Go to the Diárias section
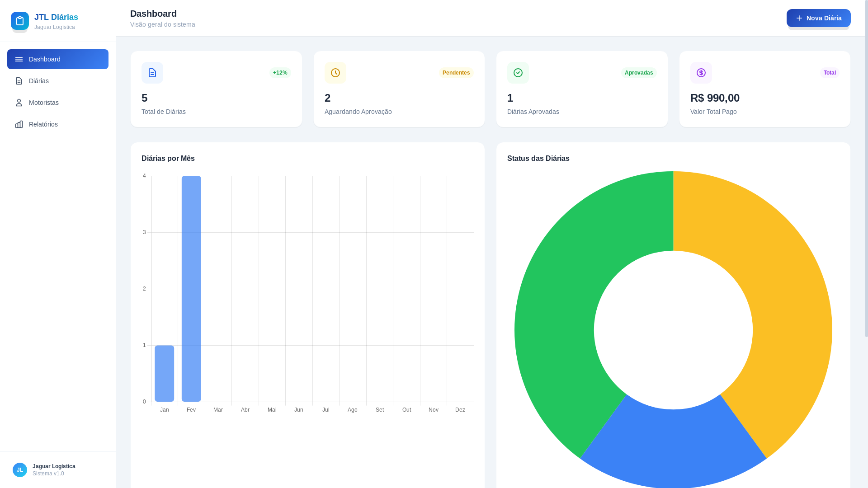The width and height of the screenshot is (868, 488). [39, 81]
